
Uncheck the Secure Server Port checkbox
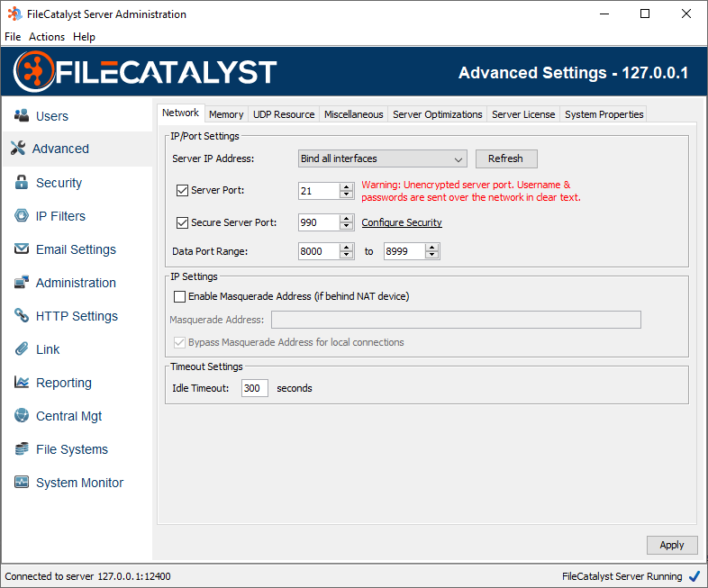(182, 223)
